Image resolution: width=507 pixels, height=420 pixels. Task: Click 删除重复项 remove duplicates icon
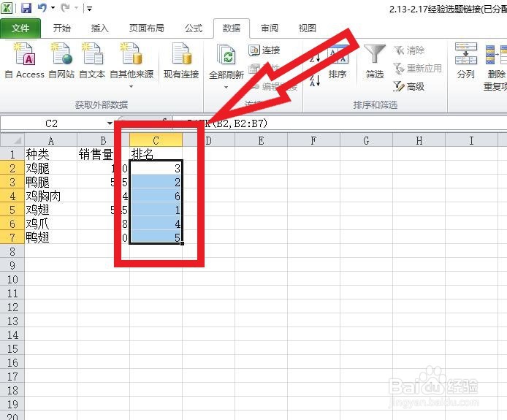(495, 66)
